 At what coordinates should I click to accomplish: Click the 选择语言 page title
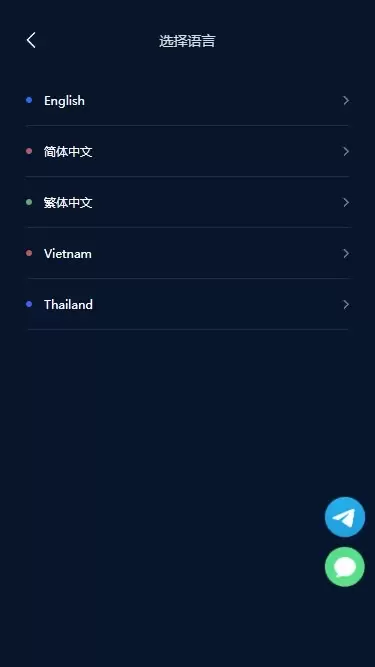[187, 41]
